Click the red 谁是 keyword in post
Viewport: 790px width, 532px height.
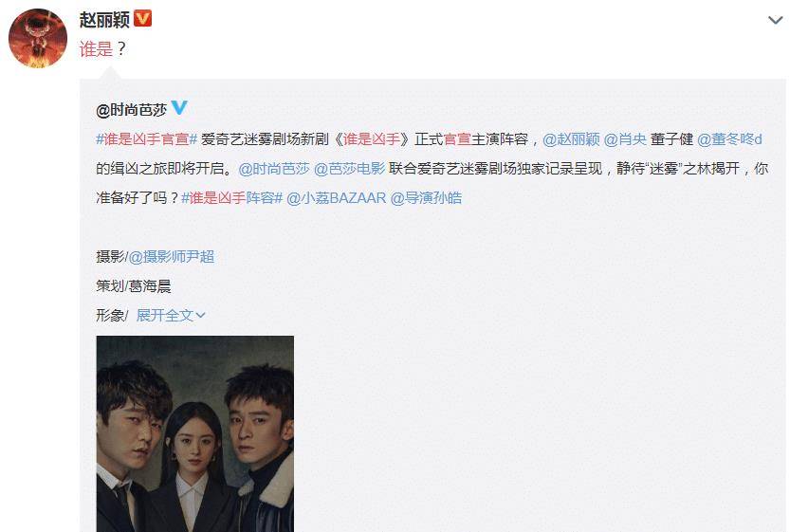[x=96, y=49]
